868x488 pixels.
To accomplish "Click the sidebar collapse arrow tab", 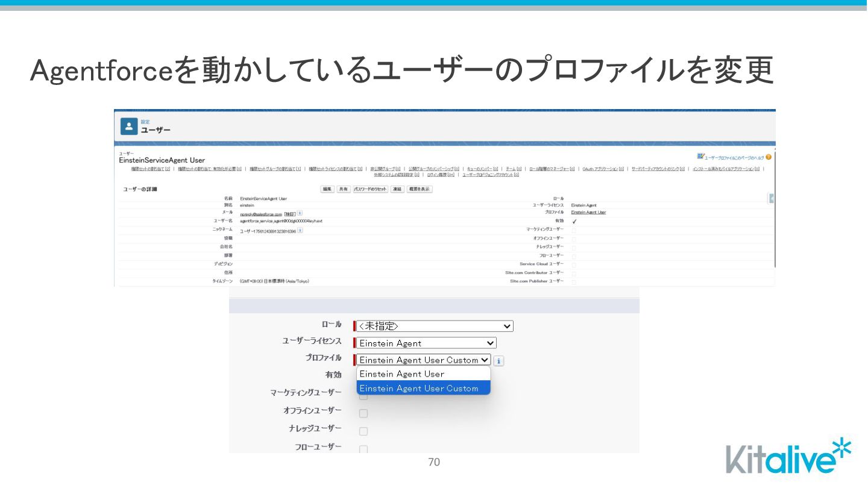I will click(x=772, y=199).
